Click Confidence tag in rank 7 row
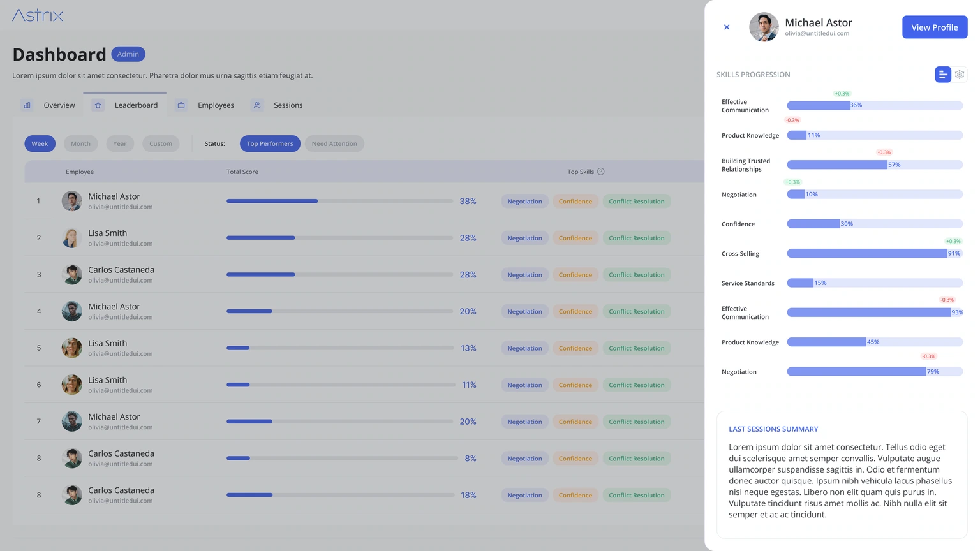 (x=575, y=422)
